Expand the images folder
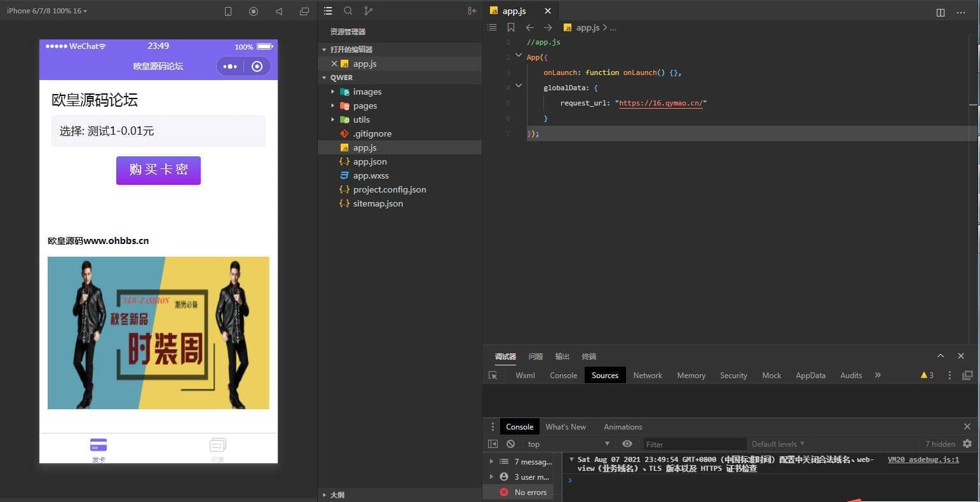The image size is (980, 502). point(367,92)
